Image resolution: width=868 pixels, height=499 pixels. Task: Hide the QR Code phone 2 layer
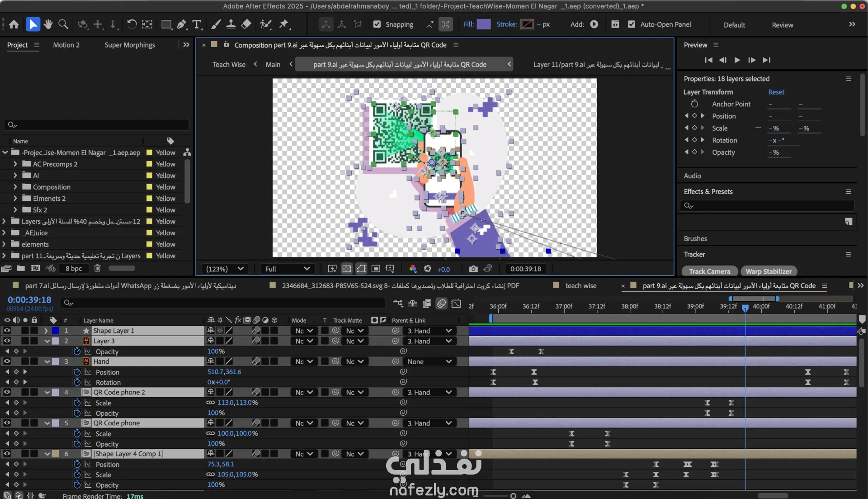(x=7, y=392)
